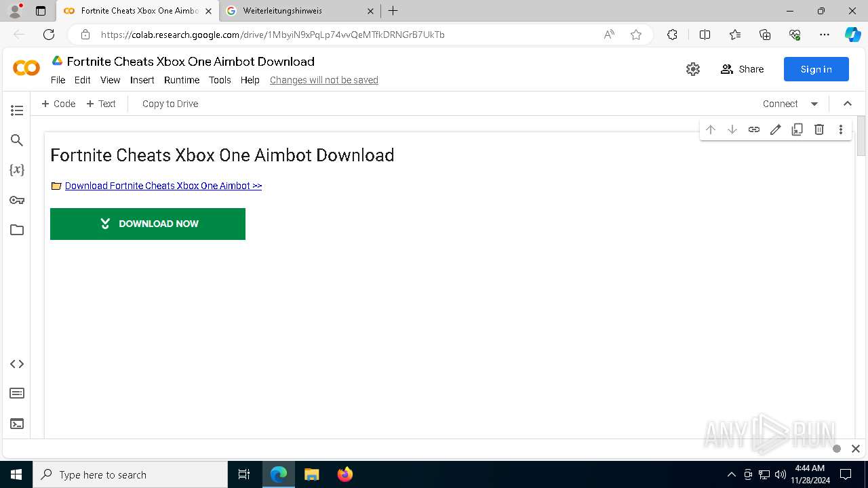Screen dimensions: 868x488
Task: Launch Firefox from the taskbar
Action: click(345, 474)
